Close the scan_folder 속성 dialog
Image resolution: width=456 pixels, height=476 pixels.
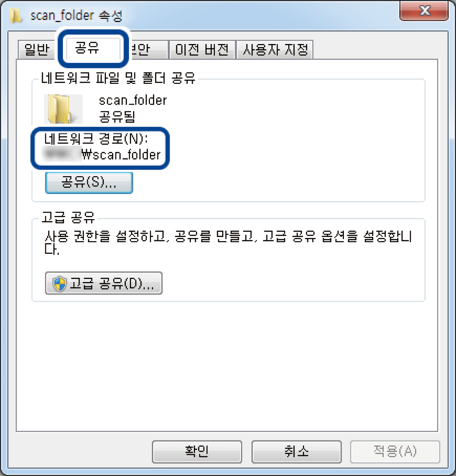pos(424,11)
